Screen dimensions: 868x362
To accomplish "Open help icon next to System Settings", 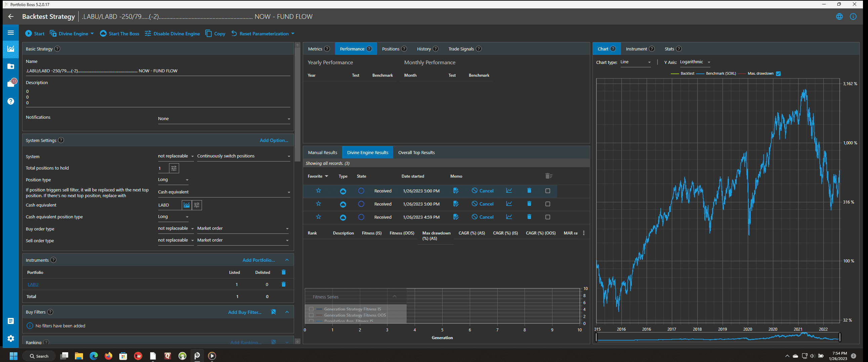I will 61,140.
